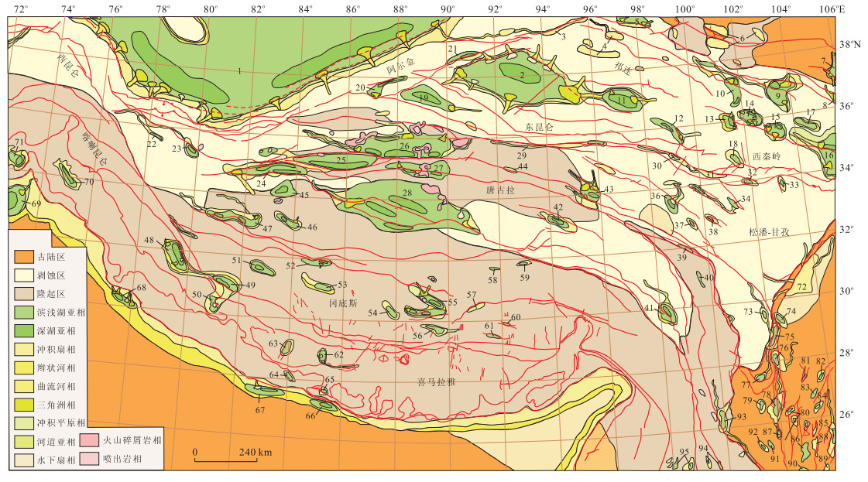Click the legend text 深湖亚相
Screen dimensions: 868x482
(56, 331)
